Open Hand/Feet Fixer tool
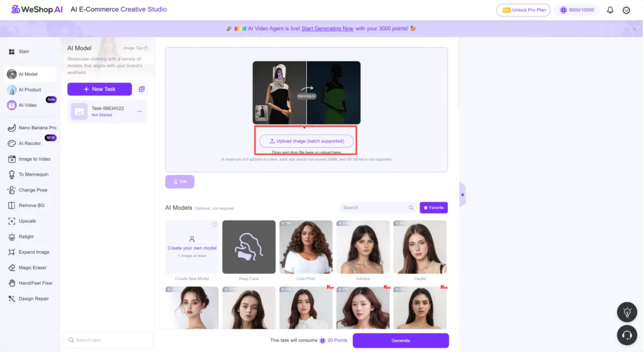The image size is (644, 352). coord(30,283)
